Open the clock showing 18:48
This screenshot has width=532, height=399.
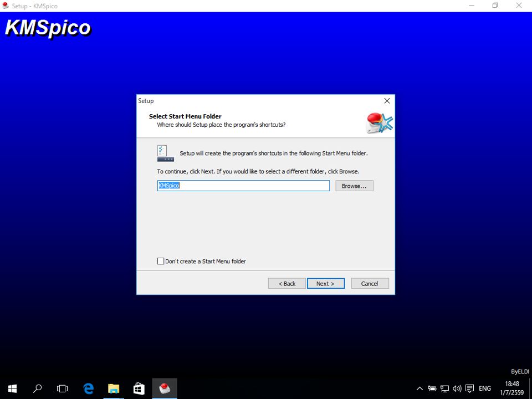pyautogui.click(x=511, y=388)
